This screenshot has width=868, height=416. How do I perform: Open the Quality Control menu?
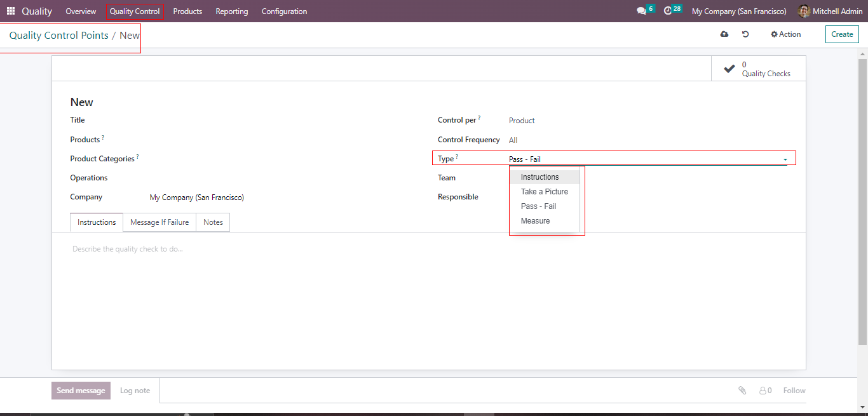[x=135, y=11]
